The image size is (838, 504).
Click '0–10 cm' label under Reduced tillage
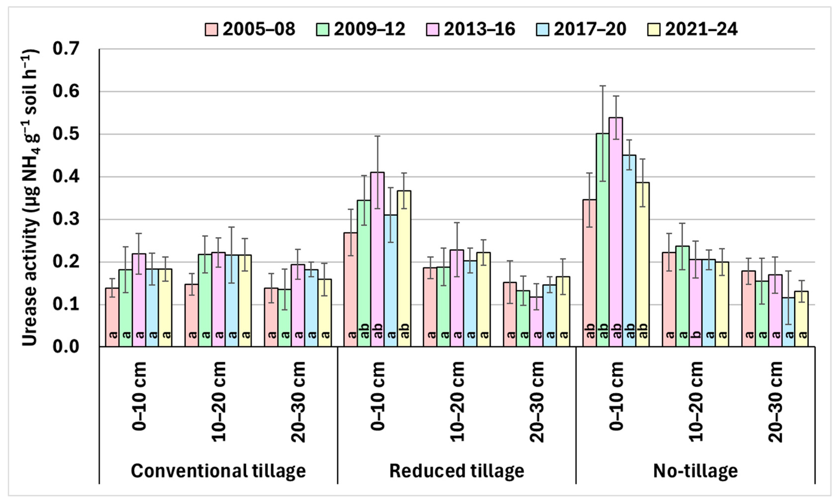point(378,396)
